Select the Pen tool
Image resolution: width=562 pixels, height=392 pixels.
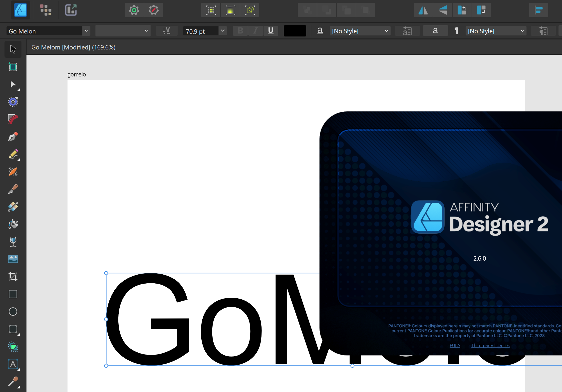pos(13,137)
